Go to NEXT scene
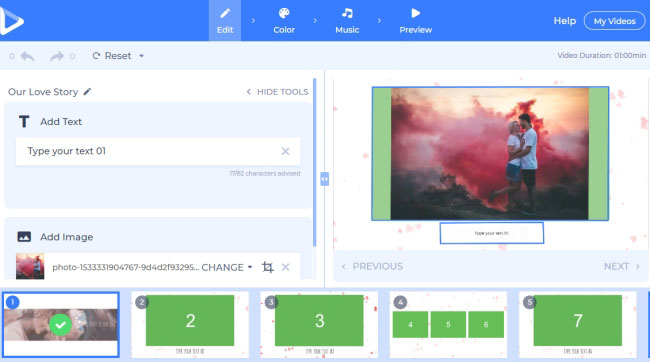The image size is (650, 362). [x=622, y=266]
